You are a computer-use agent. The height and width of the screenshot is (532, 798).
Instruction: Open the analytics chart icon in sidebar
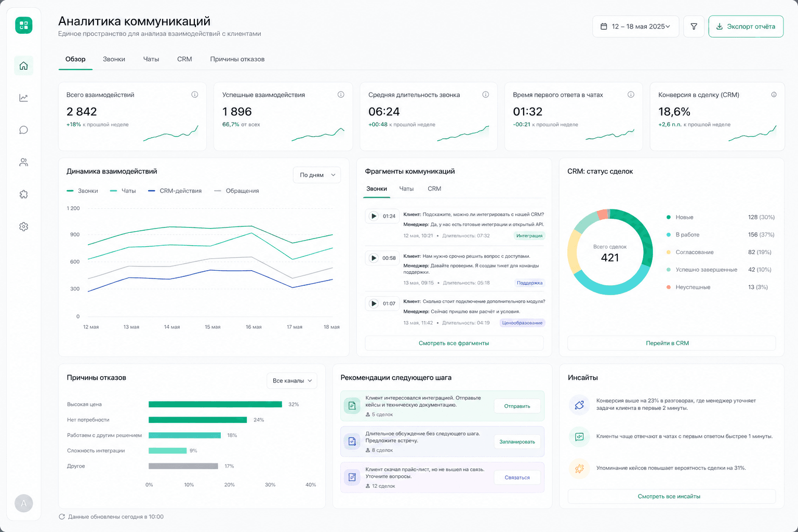23,98
